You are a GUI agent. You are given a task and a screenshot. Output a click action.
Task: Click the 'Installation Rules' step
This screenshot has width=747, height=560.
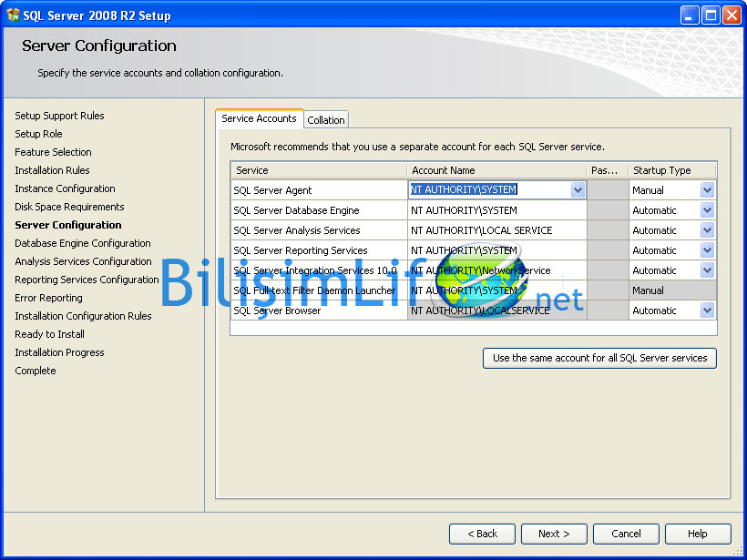coord(53,170)
